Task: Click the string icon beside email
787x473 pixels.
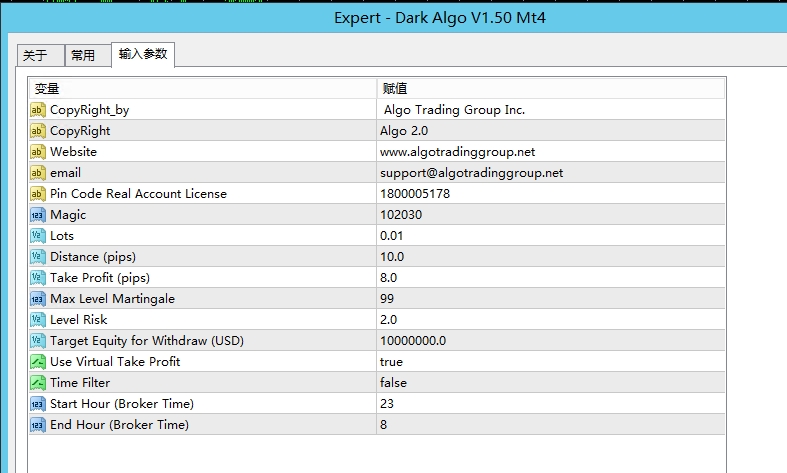Action: pos(38,173)
